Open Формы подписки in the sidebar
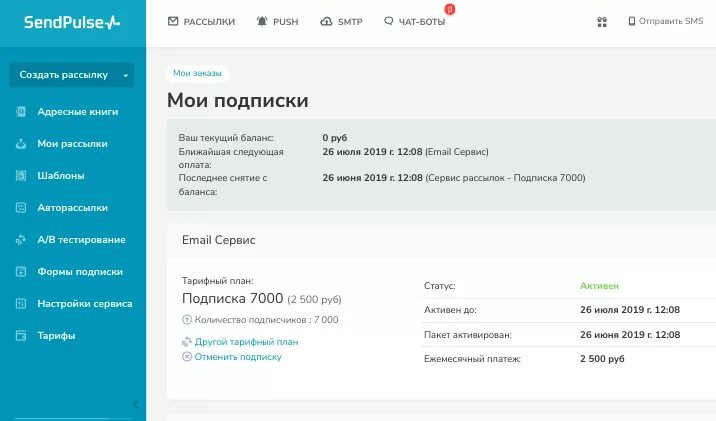This screenshot has width=716, height=421. [80, 271]
